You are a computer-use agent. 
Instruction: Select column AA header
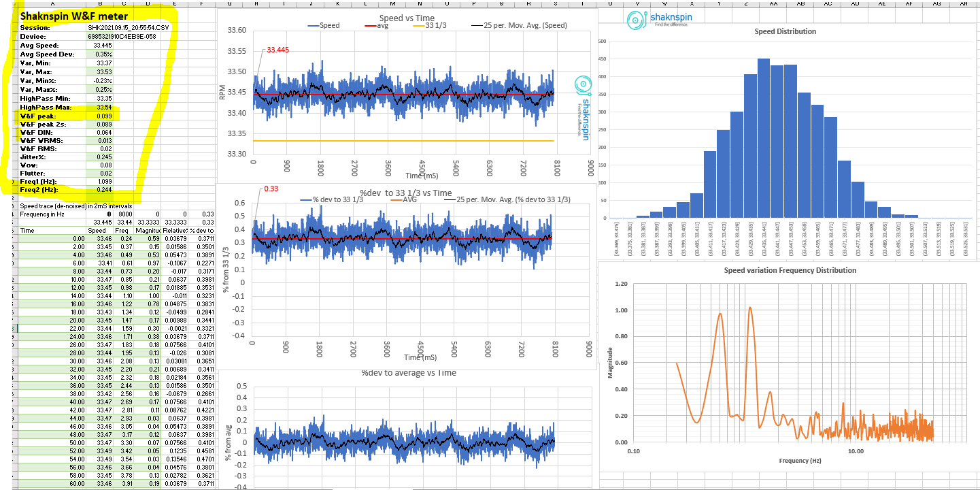[x=773, y=3]
